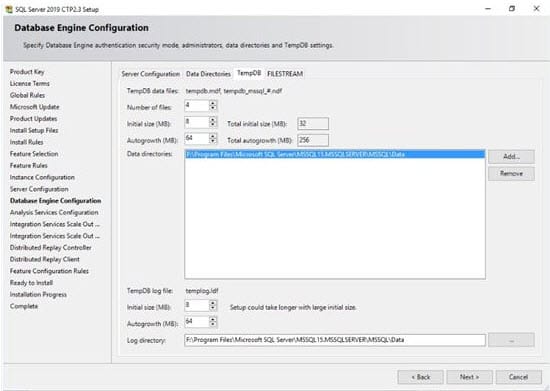The height and width of the screenshot is (391, 550).
Task: Minimize the SQL Server Setup window
Action: pyautogui.click(x=488, y=9)
